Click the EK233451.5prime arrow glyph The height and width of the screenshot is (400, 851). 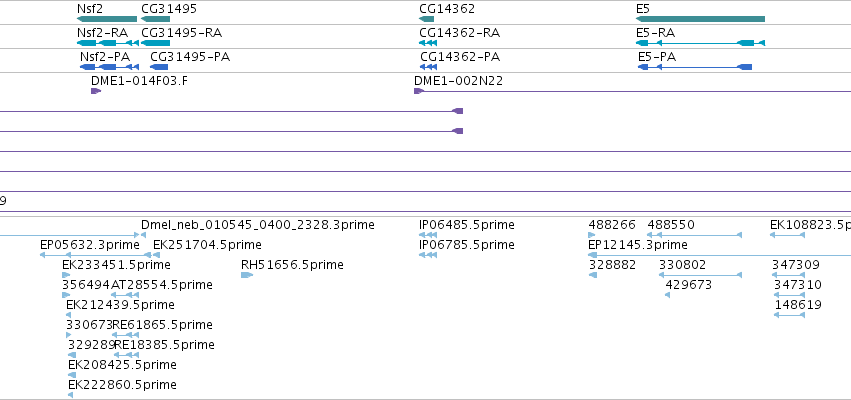click(66, 275)
